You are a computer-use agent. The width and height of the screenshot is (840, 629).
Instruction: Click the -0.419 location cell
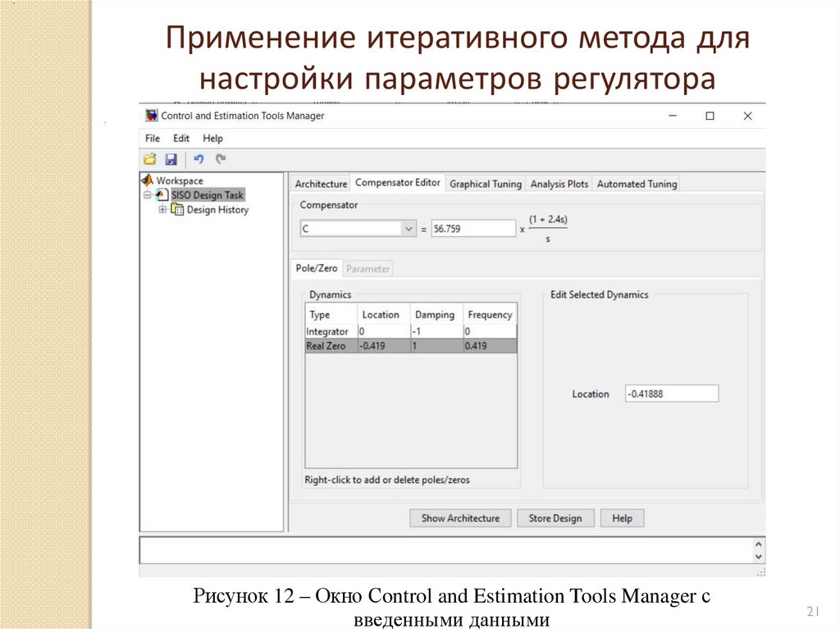pyautogui.click(x=384, y=345)
